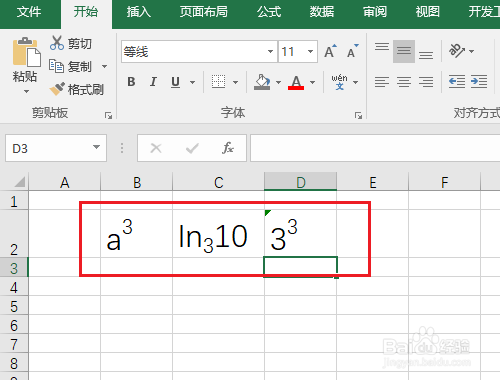The image size is (500, 380).
Task: Expand phonetic guide options arrow
Action: tap(355, 82)
